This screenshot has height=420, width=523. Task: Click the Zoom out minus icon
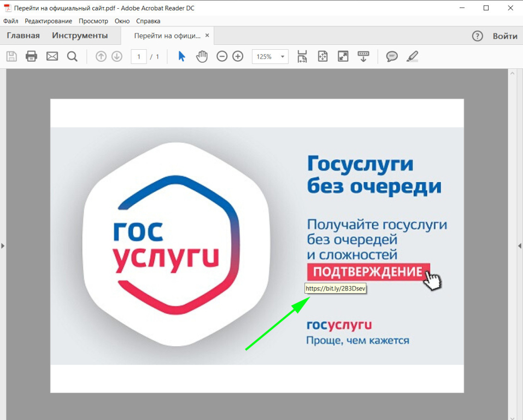pos(222,56)
